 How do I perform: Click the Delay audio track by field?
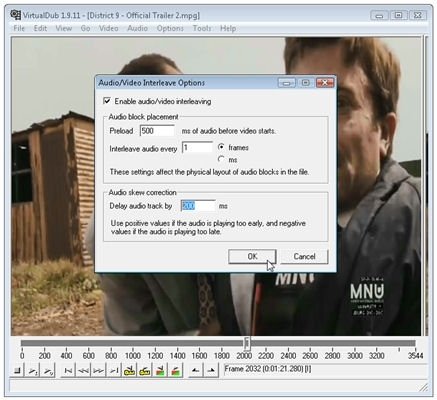click(x=198, y=206)
